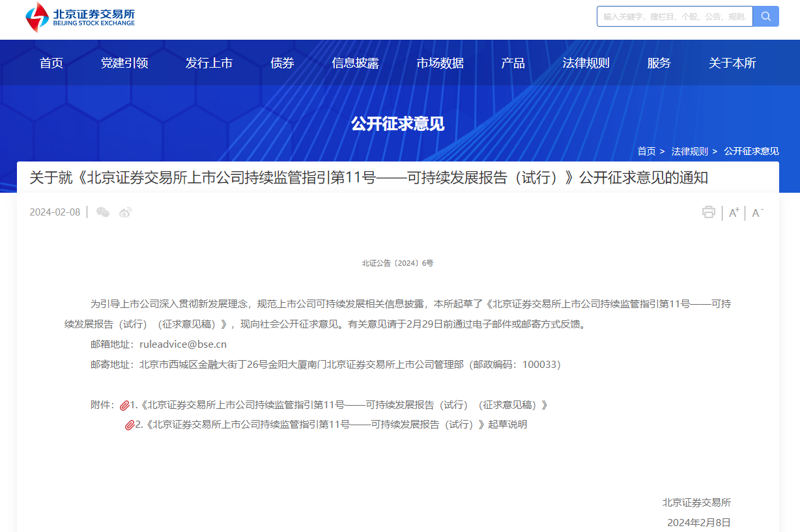Increase font size with A+ icon
Image resolution: width=800 pixels, height=532 pixels.
734,212
